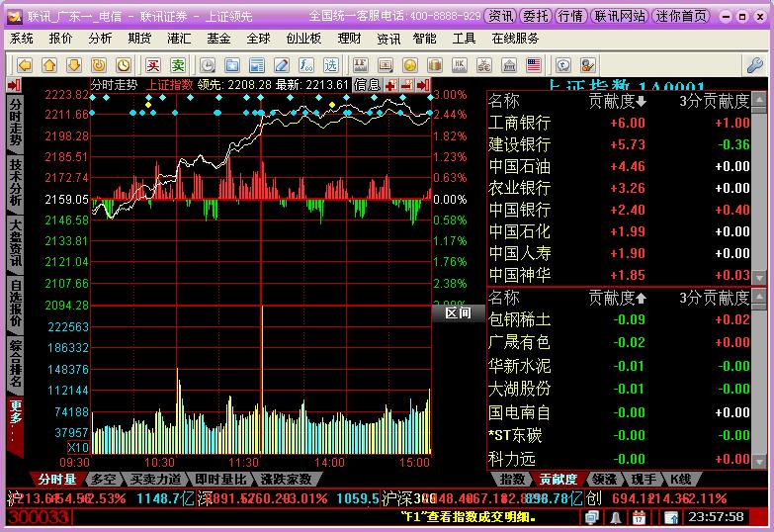Click the 选 stock selection icon

(331, 65)
